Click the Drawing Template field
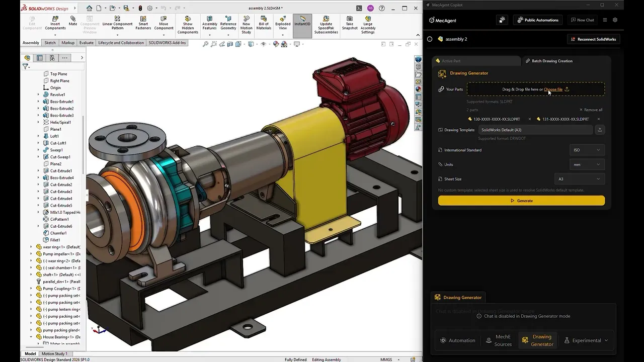This screenshot has height=362, width=644. pyautogui.click(x=535, y=130)
